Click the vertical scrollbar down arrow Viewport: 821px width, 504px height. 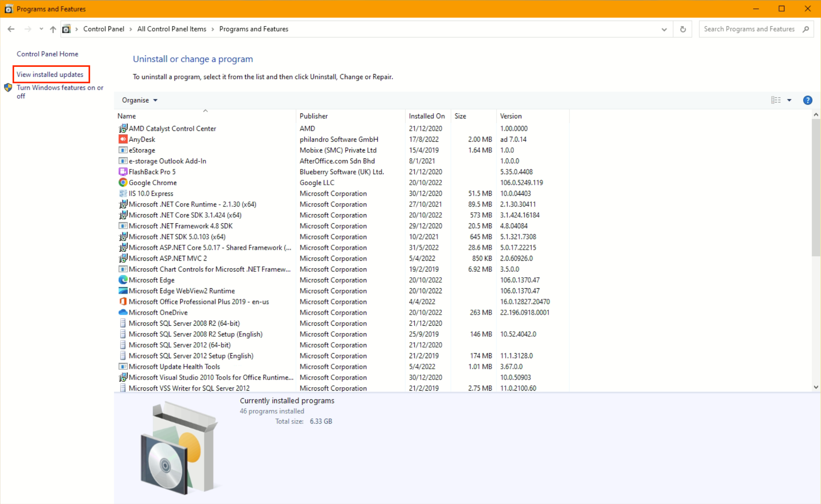(x=816, y=387)
